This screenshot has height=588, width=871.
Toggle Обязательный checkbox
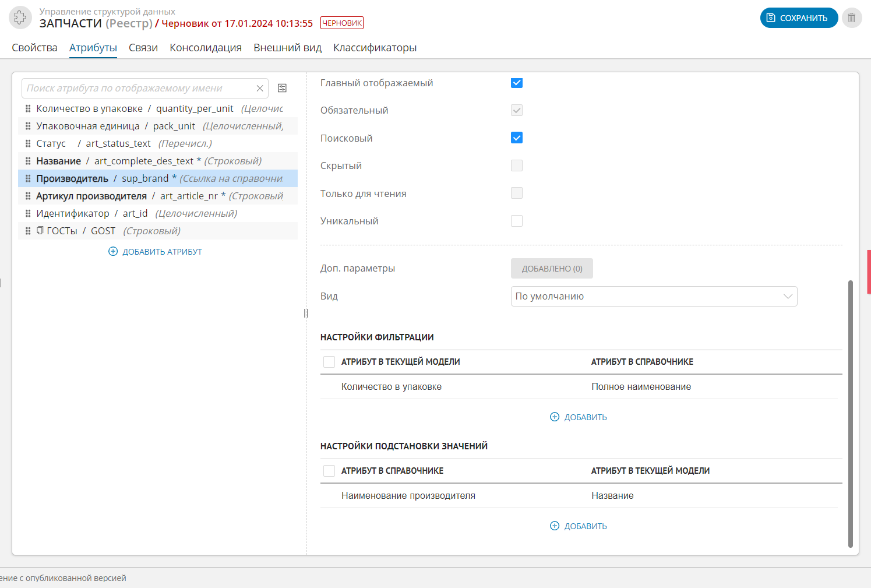pos(517,110)
